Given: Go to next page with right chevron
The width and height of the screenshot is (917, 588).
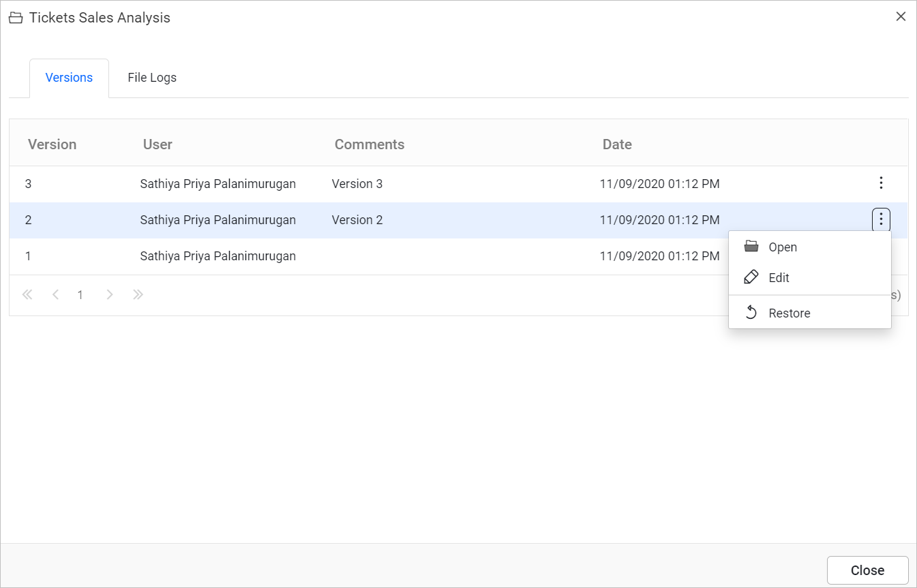Looking at the screenshot, I should tap(110, 294).
